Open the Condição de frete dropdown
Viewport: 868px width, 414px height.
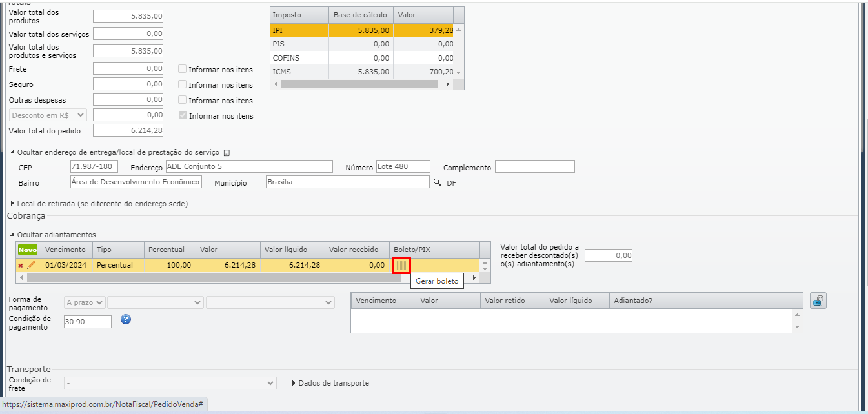click(170, 383)
